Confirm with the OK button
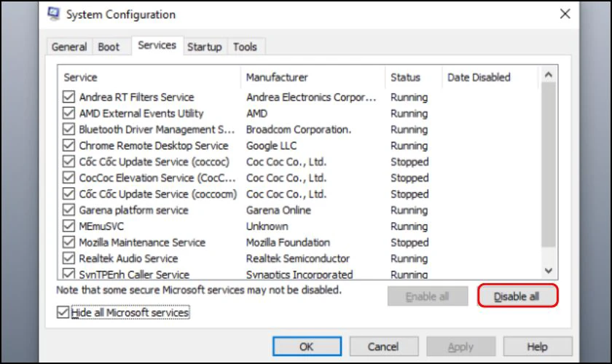The height and width of the screenshot is (364, 612). coord(307,347)
